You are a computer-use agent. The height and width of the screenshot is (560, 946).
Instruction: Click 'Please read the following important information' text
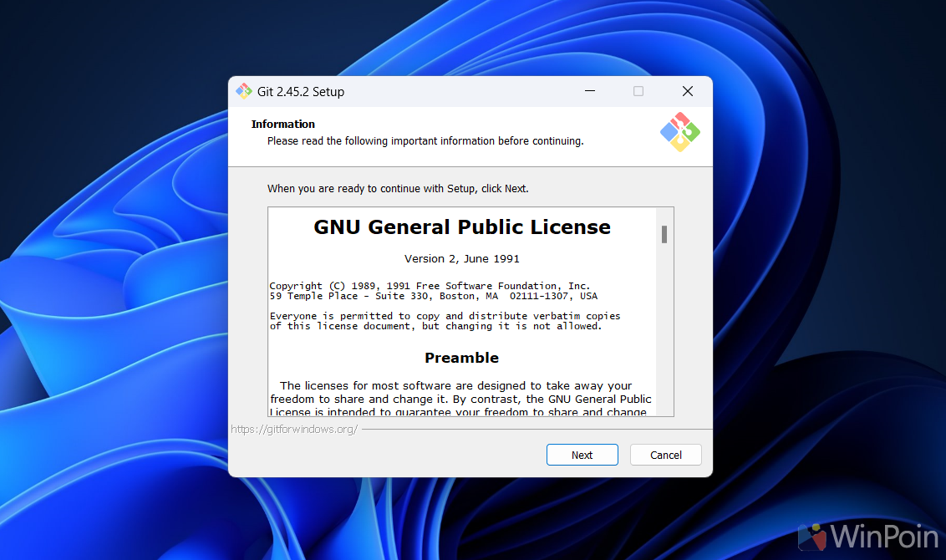click(425, 141)
